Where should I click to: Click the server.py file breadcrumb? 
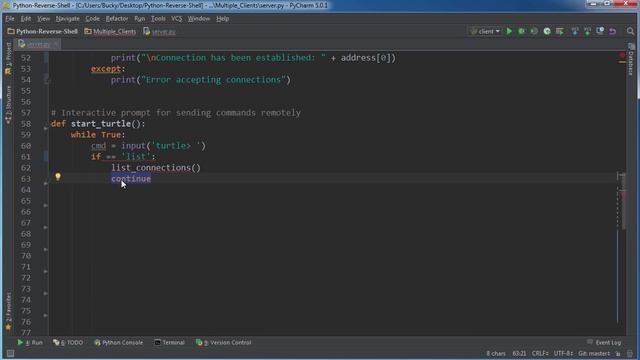160,31
